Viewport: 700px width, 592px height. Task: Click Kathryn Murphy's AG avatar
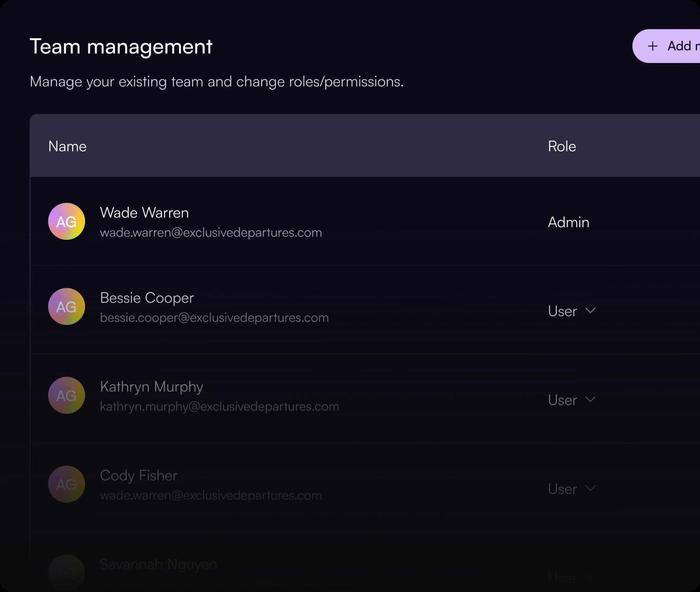(x=66, y=395)
